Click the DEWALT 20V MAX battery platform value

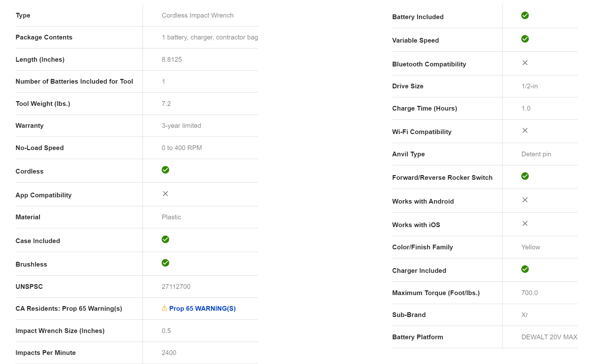coord(549,337)
